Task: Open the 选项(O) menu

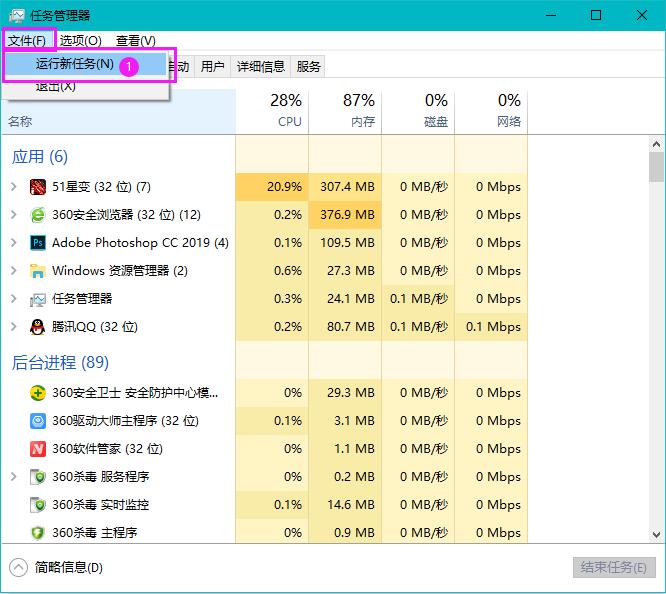Action: tap(81, 41)
